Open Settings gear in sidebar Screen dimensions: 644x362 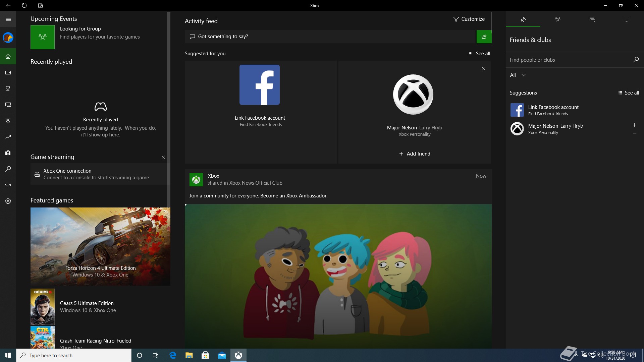[8, 201]
